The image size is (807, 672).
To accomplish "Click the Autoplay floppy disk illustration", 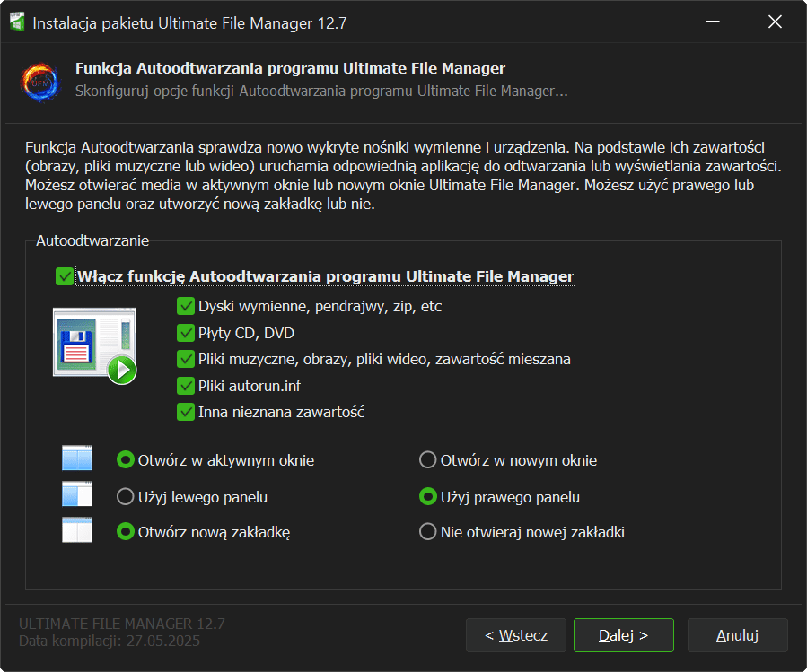I will point(93,345).
